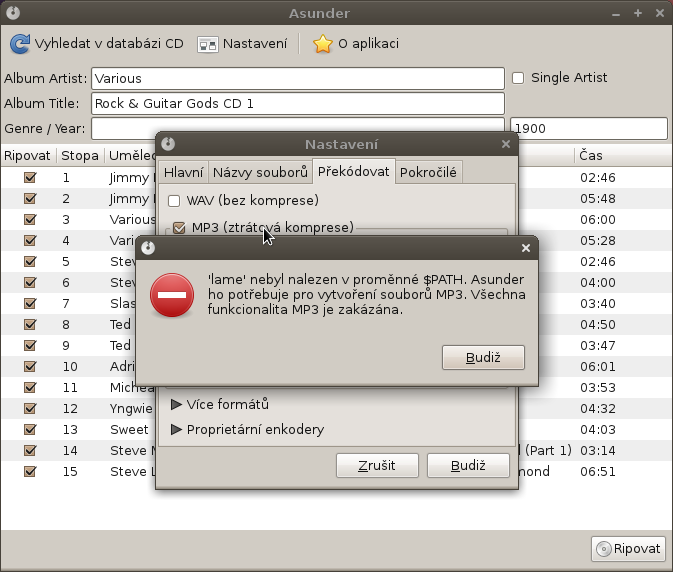Click the empty Genre input field

click(298, 128)
